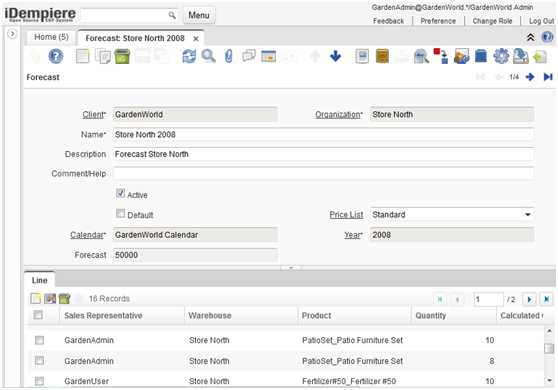The width and height of the screenshot is (558, 390).
Task: Open the Preference link
Action: tap(438, 21)
